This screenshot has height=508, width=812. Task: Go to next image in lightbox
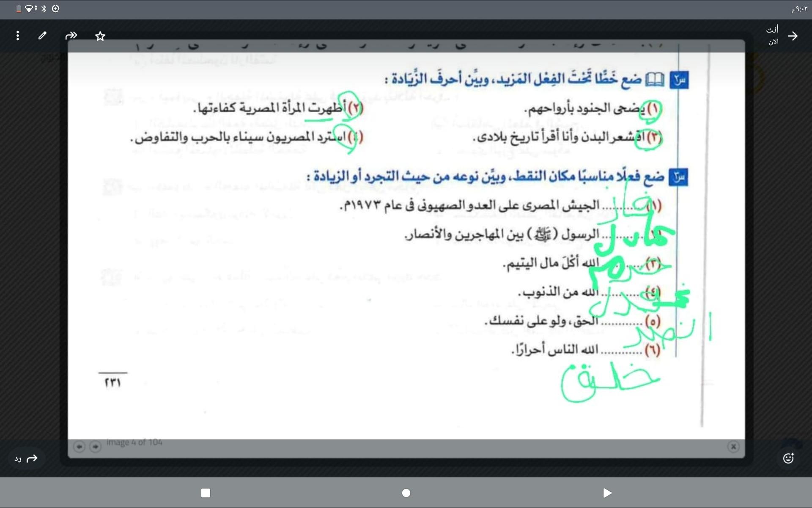96,446
